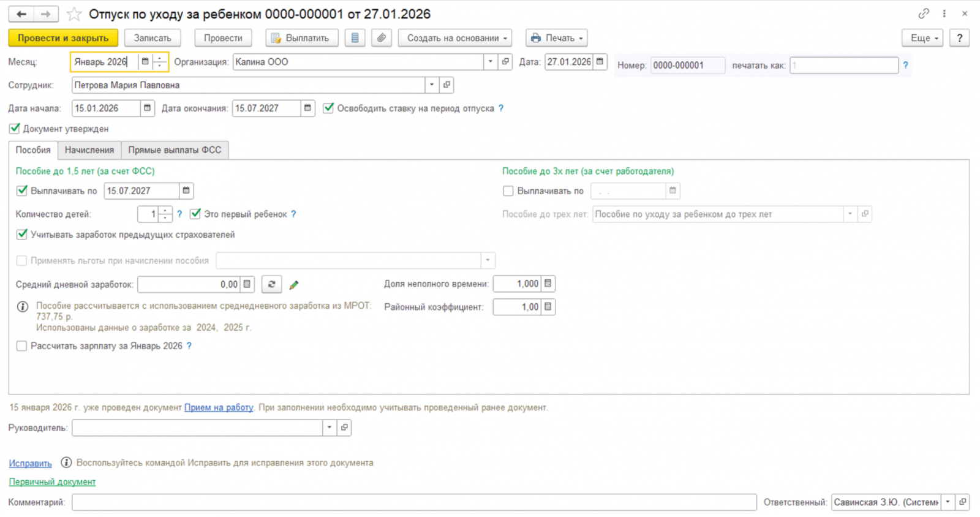Screen dimensions: 980x517
Task: Open calculator for Средний дневной заработок
Action: click(247, 284)
